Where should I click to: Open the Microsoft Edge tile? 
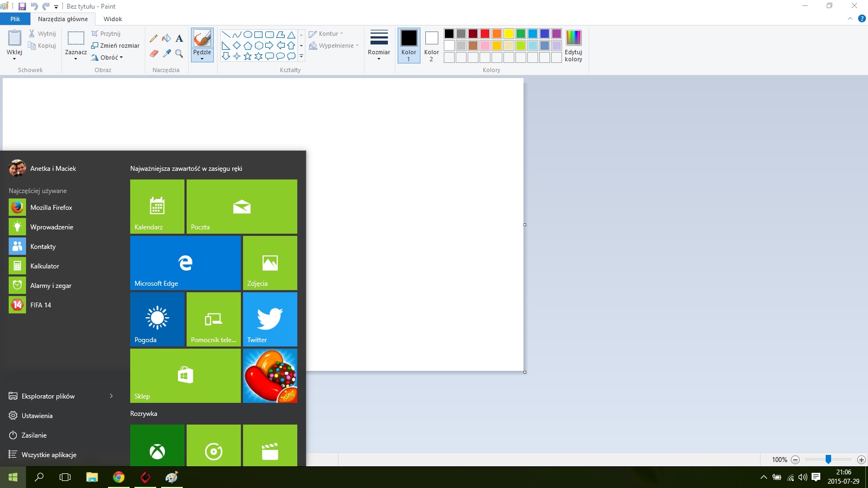click(x=186, y=263)
